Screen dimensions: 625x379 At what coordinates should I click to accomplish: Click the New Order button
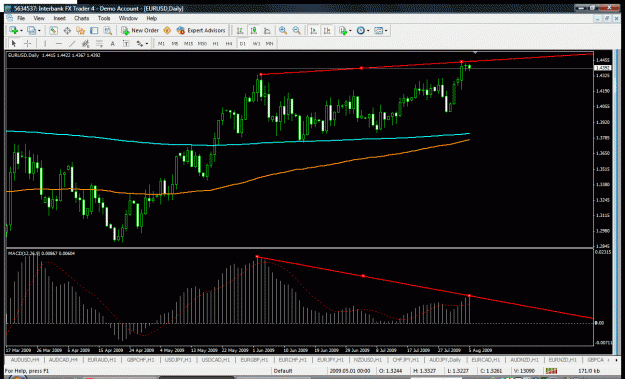coord(140,30)
